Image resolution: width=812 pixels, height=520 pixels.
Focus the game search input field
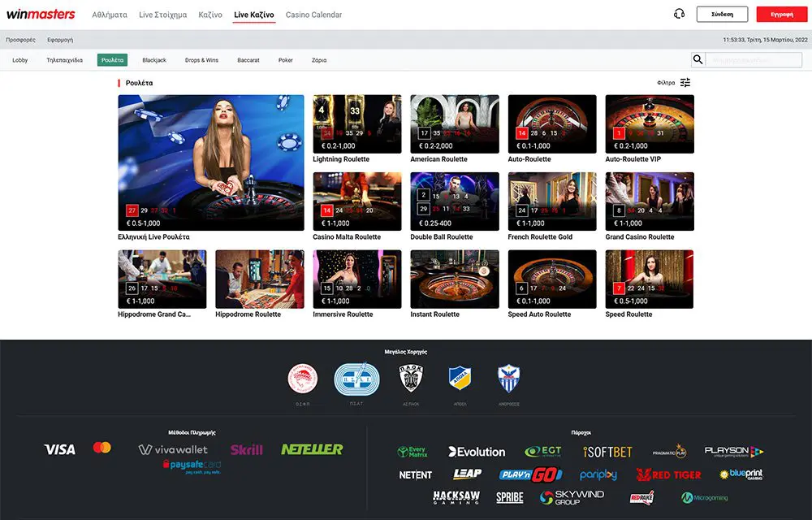click(753, 60)
